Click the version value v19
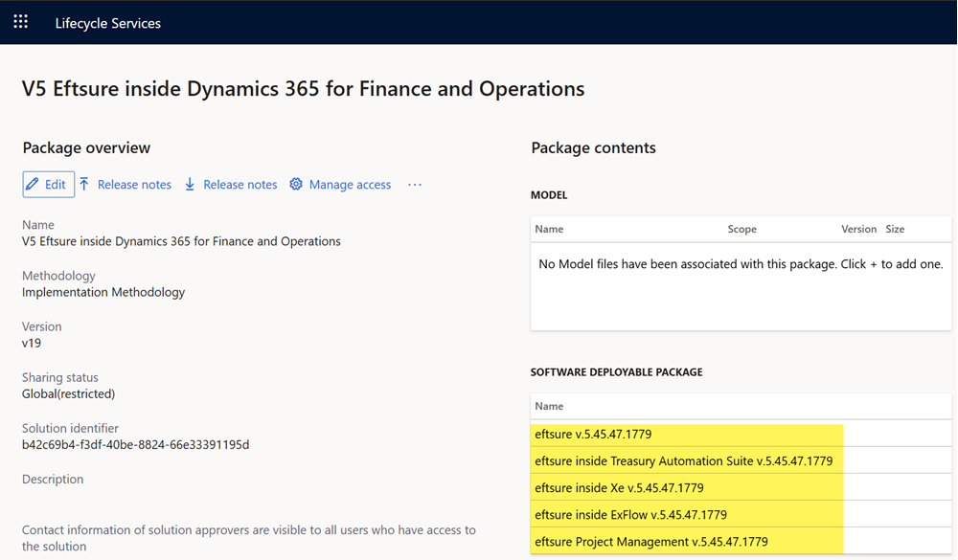 (x=32, y=344)
